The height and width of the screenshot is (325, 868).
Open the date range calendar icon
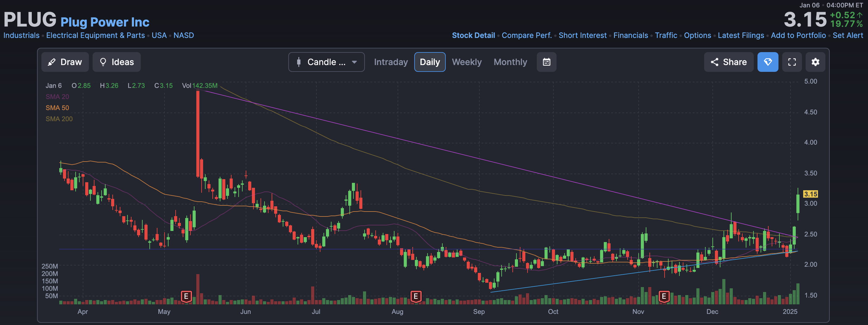547,62
